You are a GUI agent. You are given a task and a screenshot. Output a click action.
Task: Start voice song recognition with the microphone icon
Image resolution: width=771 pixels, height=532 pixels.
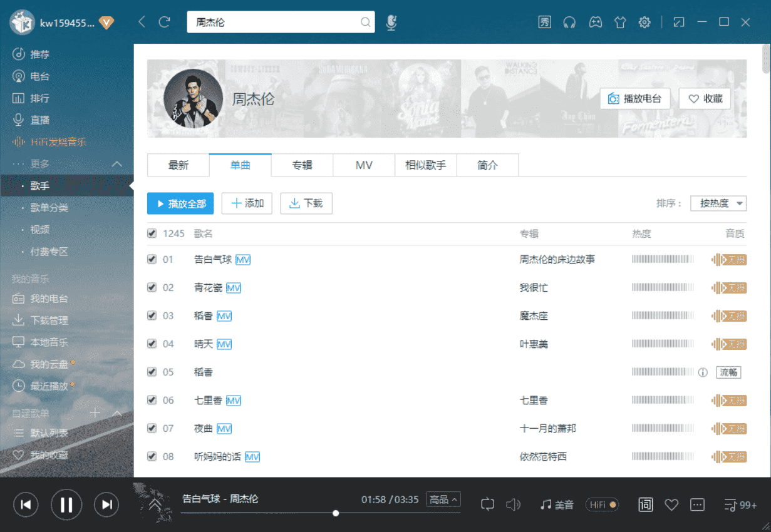[391, 23]
